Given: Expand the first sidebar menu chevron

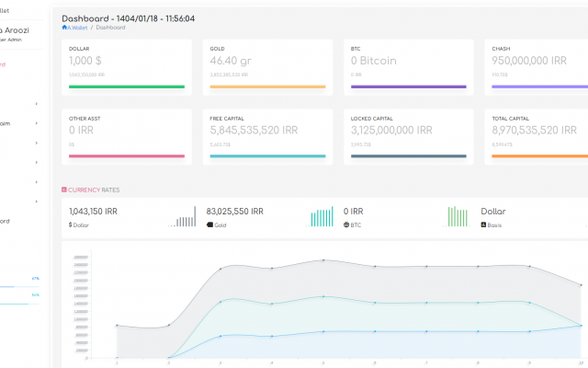Looking at the screenshot, I should tap(36, 103).
